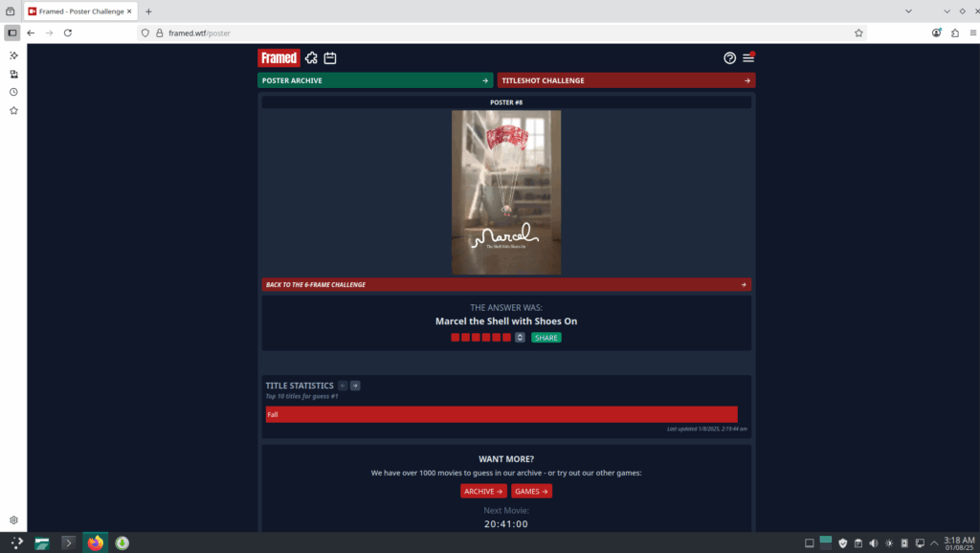Reload the page in the browser
980x553 pixels.
68,33
